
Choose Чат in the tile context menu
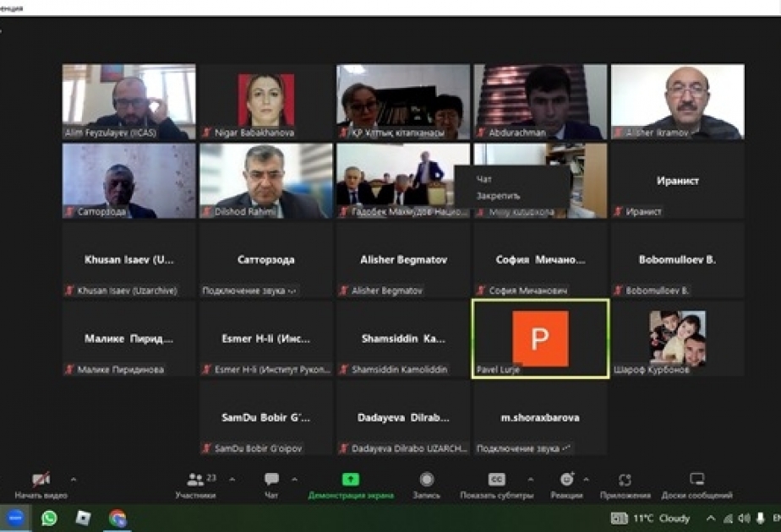coord(484,179)
